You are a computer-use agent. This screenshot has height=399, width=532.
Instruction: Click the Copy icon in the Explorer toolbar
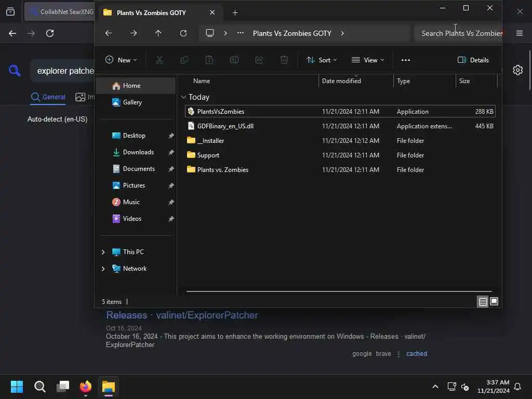tap(184, 60)
